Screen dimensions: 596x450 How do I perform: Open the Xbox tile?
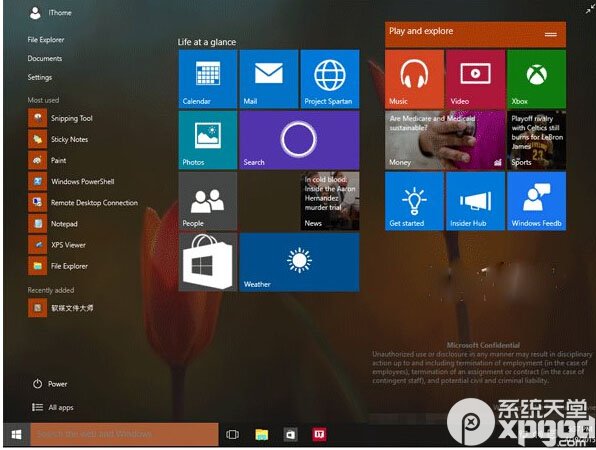[537, 79]
